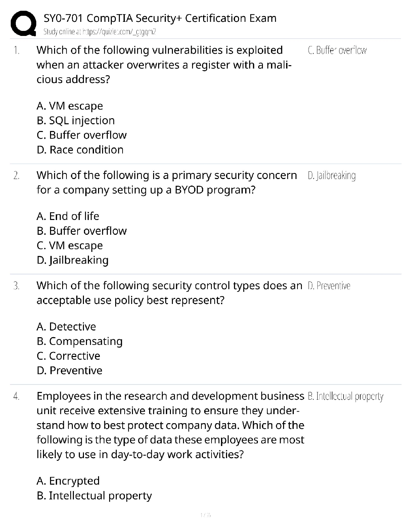Choose option C. Buffer overflow in question 1

pyautogui.click(x=82, y=135)
